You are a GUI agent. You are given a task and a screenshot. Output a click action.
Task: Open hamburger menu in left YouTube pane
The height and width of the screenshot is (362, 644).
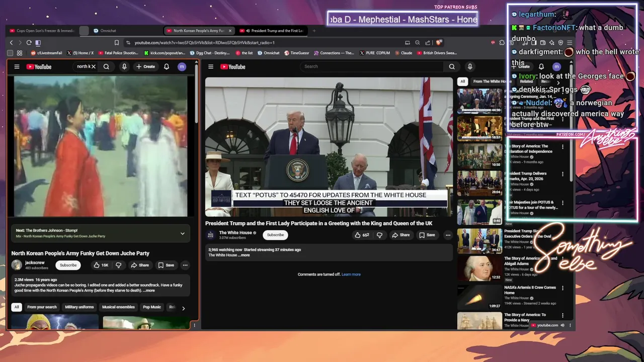point(17,66)
